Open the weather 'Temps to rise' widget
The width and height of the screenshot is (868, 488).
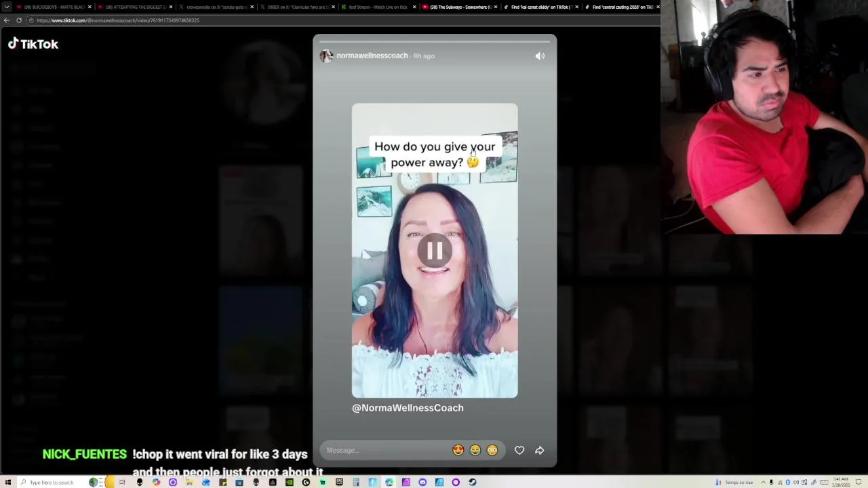pos(734,483)
